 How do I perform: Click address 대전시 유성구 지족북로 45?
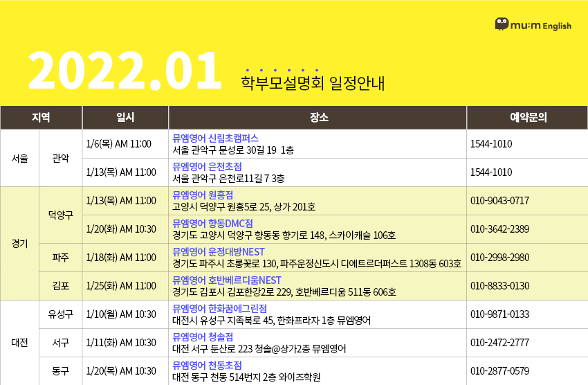tap(223, 321)
